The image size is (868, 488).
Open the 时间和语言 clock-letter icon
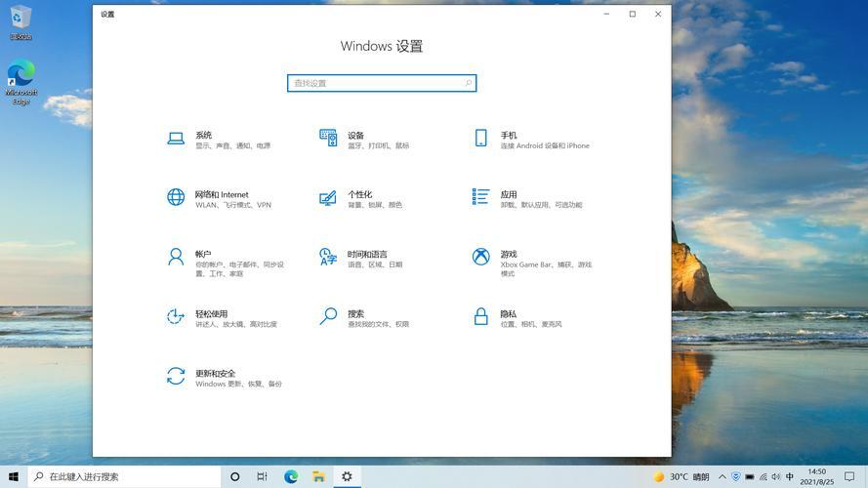[x=328, y=257]
